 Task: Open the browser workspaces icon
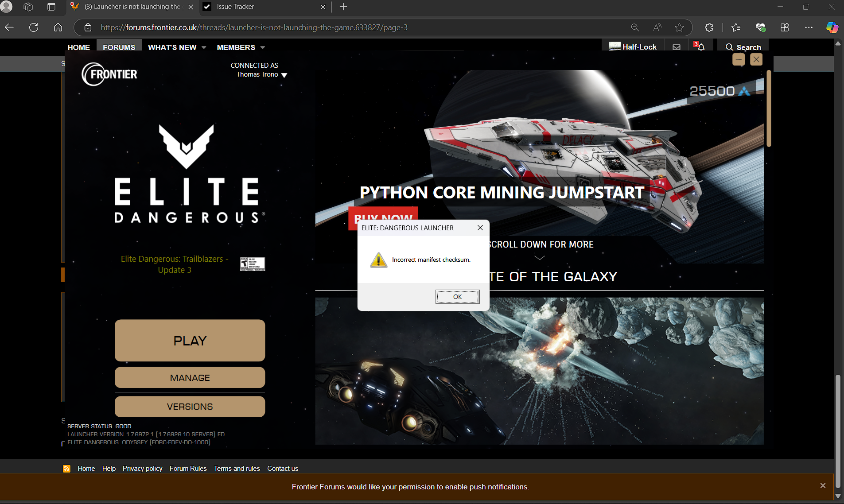28,7
